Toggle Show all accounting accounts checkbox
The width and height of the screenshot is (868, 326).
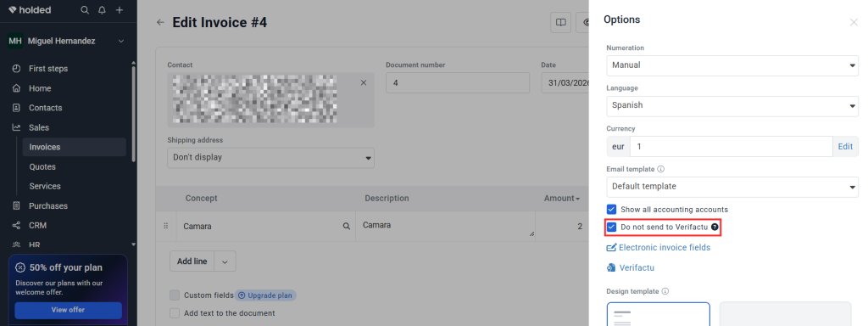pyautogui.click(x=612, y=210)
